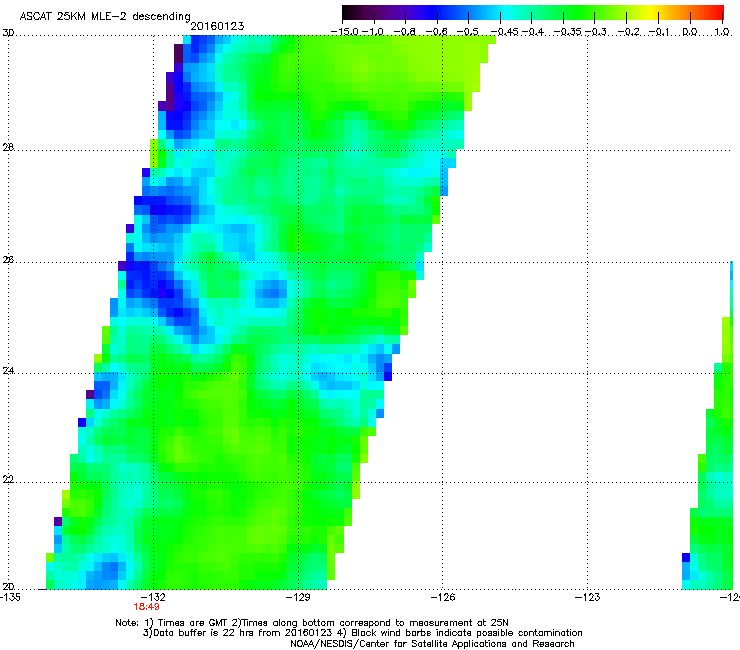Click the note line "3)Data buffer is 22 hrs"
The image size is (740, 650).
click(362, 633)
